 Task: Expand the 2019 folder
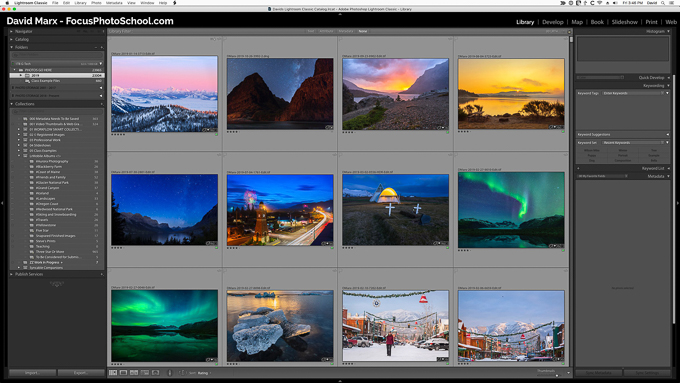point(21,75)
